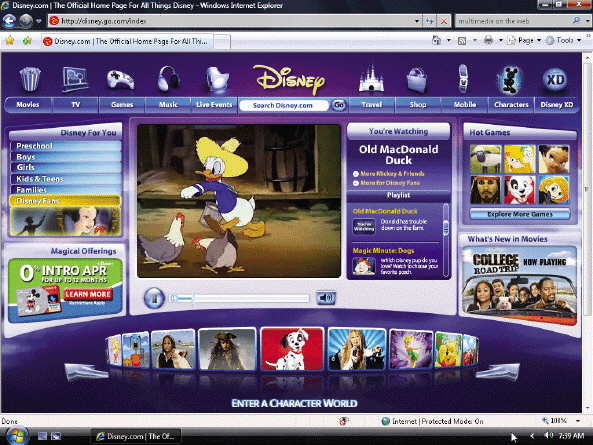Screen dimensions: 593x445
Task: Click the Disney.com taskbar button
Action: coord(136,436)
